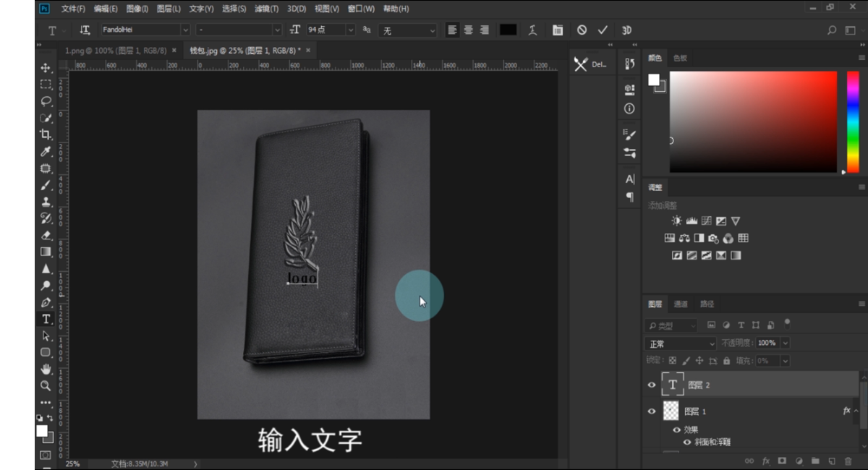868x470 pixels.
Task: Toggle lock image pixels brush icon
Action: [x=686, y=360]
